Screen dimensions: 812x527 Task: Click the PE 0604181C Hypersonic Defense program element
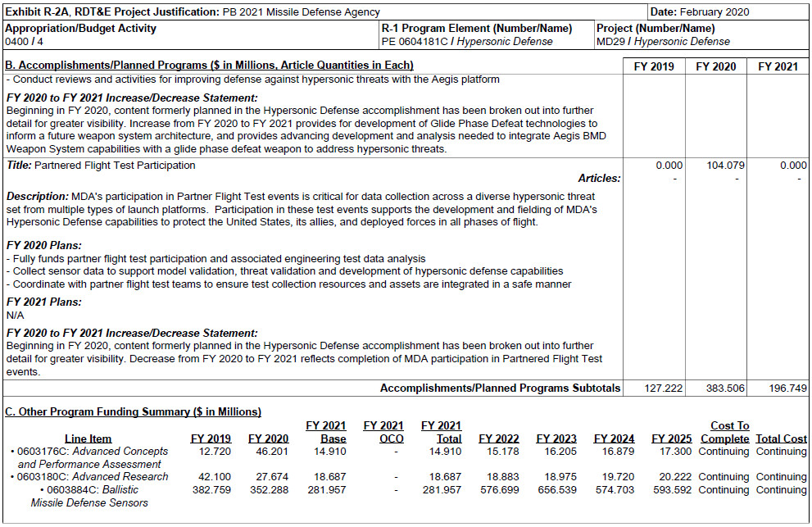tap(467, 41)
